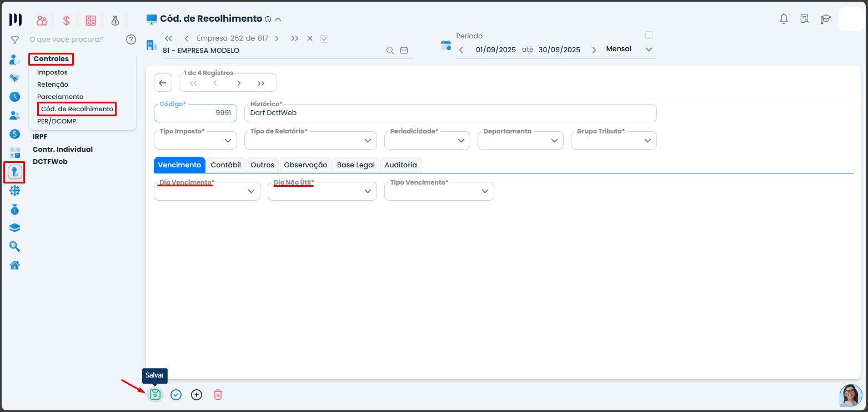Switch to the Contábil tab
This screenshot has height=412, width=868.
(225, 165)
